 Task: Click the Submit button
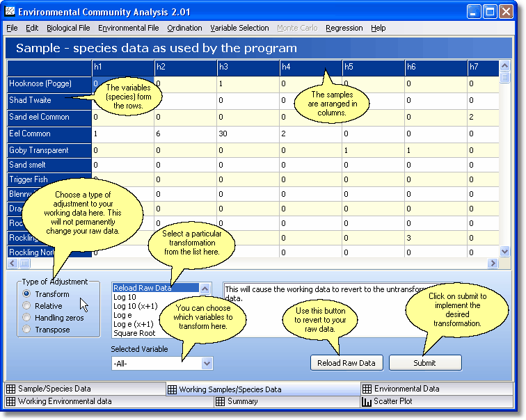[425, 363]
